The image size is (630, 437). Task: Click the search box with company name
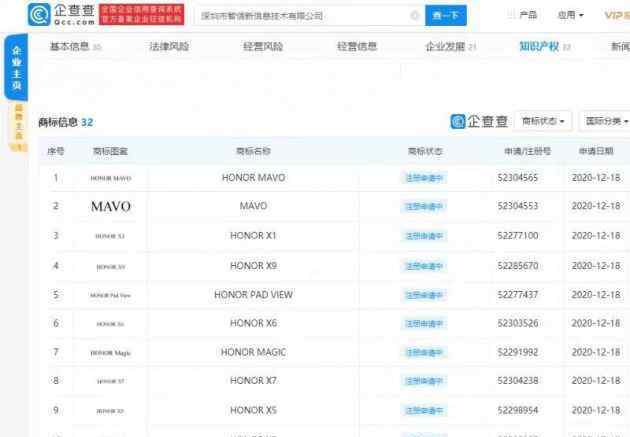pos(309,16)
